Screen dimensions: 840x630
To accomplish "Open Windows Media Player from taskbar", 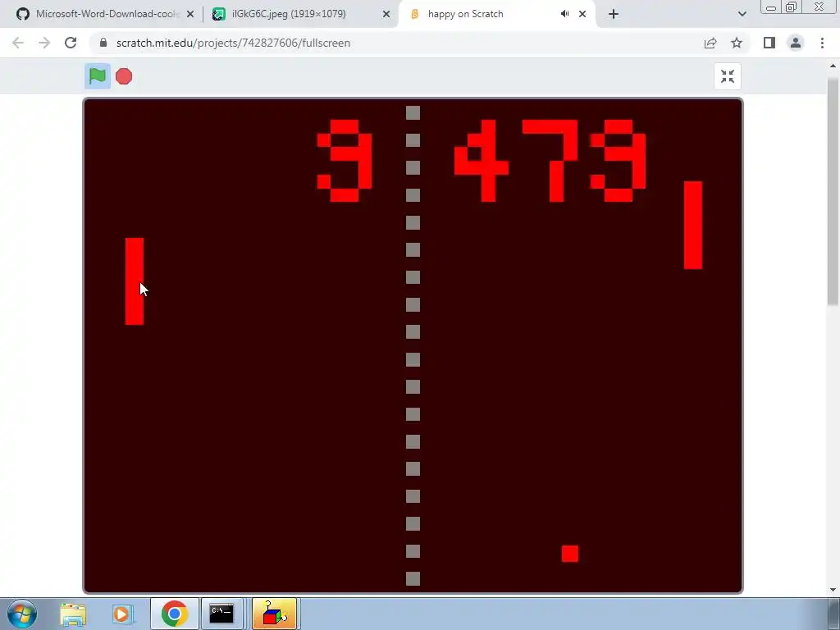I will [122, 614].
